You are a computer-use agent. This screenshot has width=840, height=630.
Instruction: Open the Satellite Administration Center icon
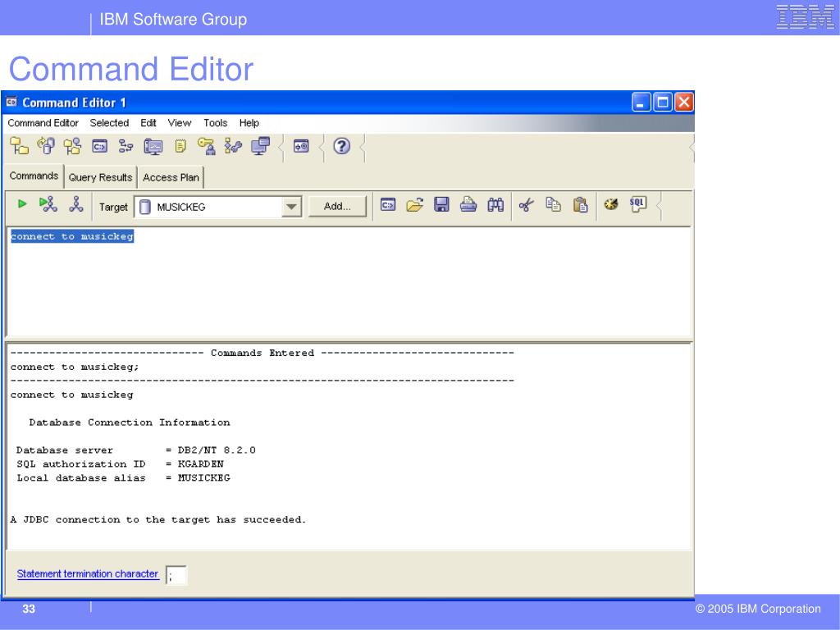point(72,146)
